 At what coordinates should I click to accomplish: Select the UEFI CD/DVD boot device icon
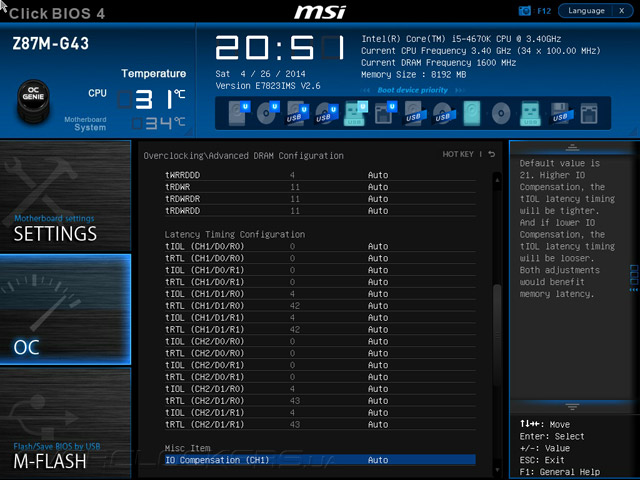[268, 113]
